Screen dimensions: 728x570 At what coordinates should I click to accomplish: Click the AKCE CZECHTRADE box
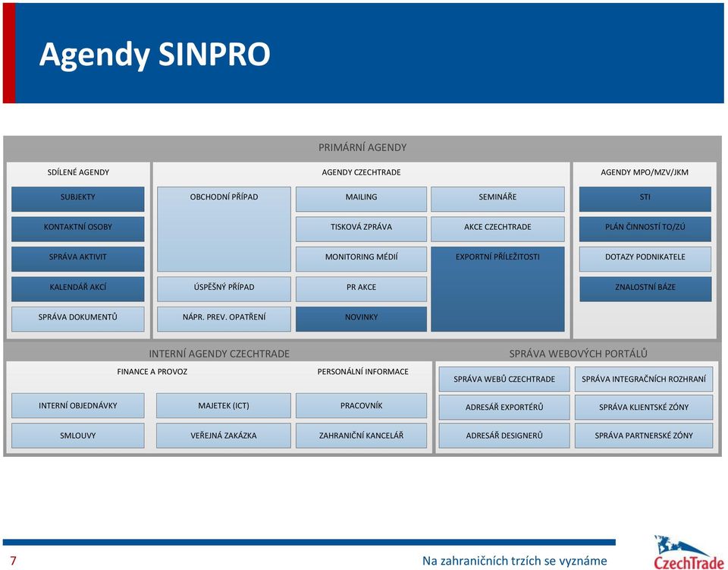pyautogui.click(x=497, y=228)
